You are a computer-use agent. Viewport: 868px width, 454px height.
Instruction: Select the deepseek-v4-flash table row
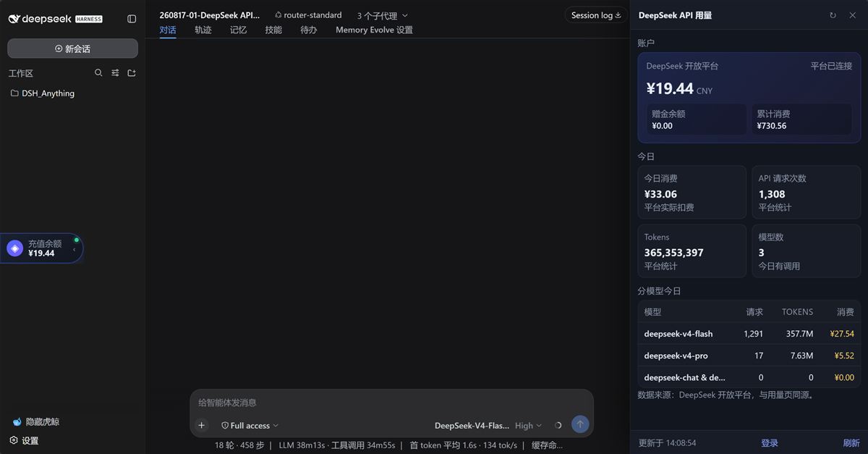click(x=749, y=334)
